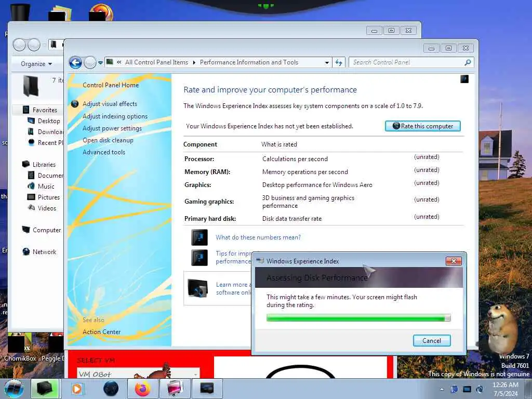532x399 pixels.
Task: Show hidden tray icons arrow
Action: (x=442, y=389)
